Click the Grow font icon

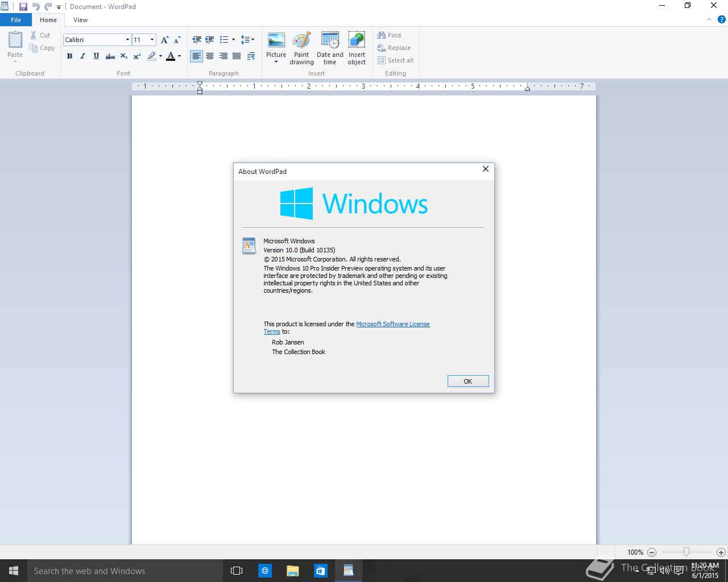pyautogui.click(x=164, y=40)
